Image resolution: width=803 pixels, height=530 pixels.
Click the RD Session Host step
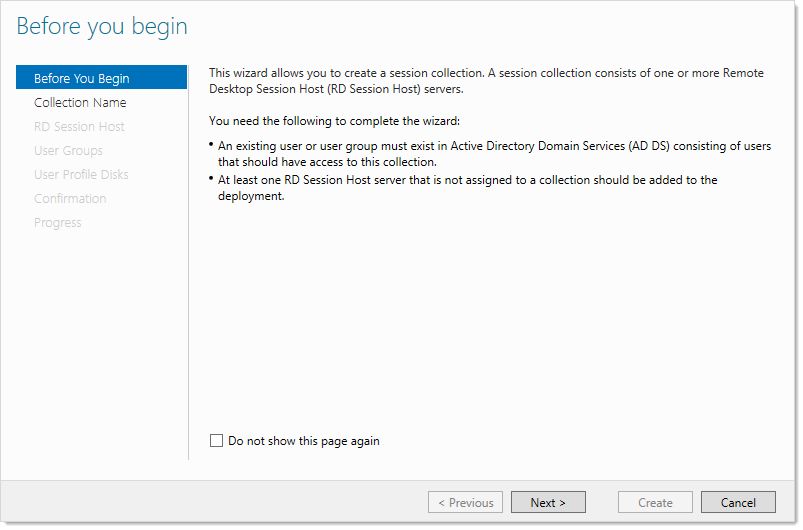79,126
